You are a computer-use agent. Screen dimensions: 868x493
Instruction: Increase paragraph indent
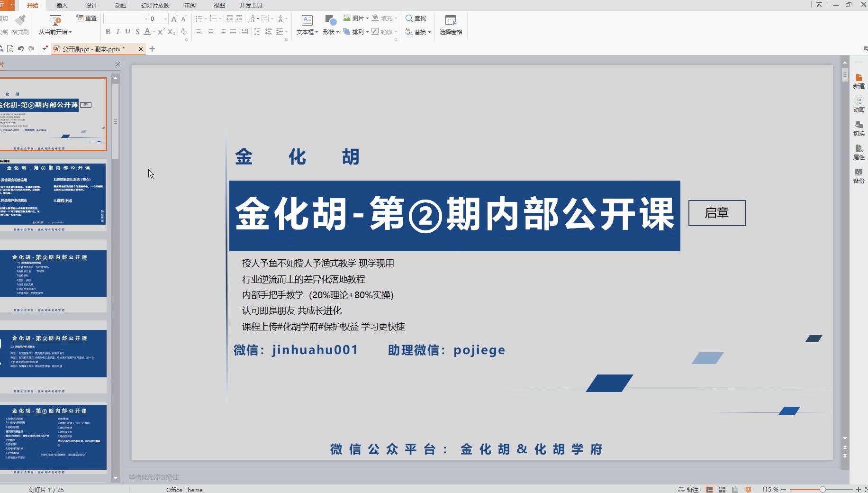point(239,18)
